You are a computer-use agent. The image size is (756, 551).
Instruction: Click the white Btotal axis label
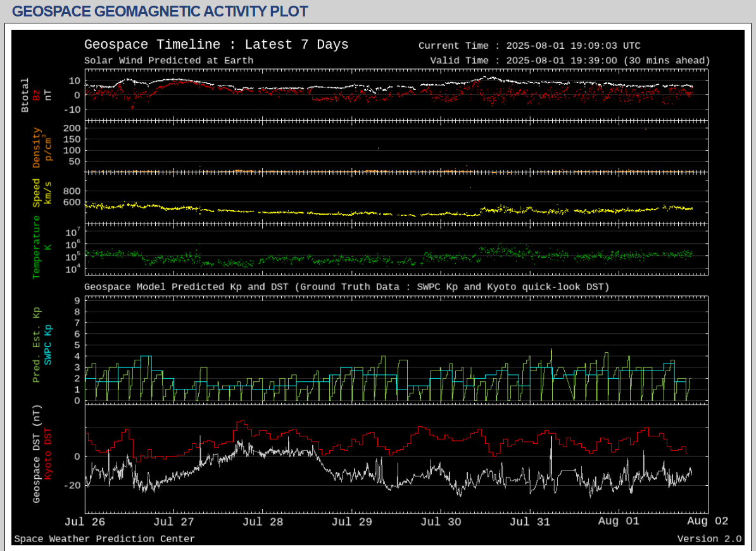point(25,95)
